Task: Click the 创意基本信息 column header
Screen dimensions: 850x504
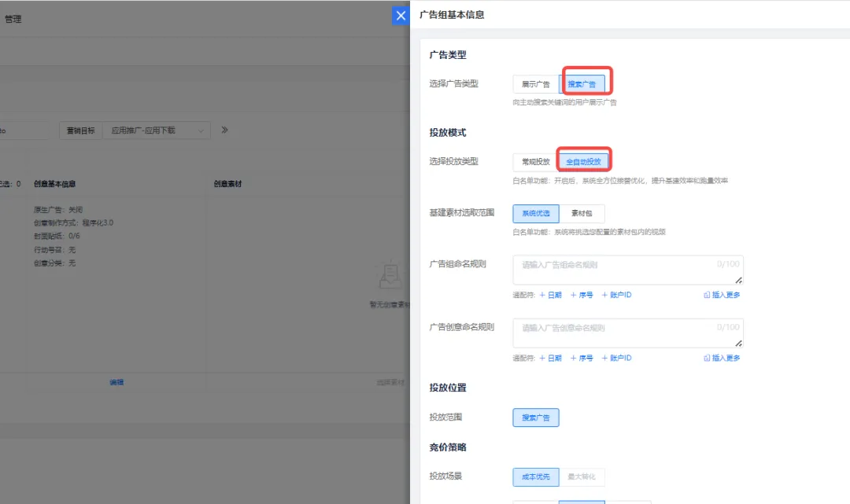Action: coord(55,184)
